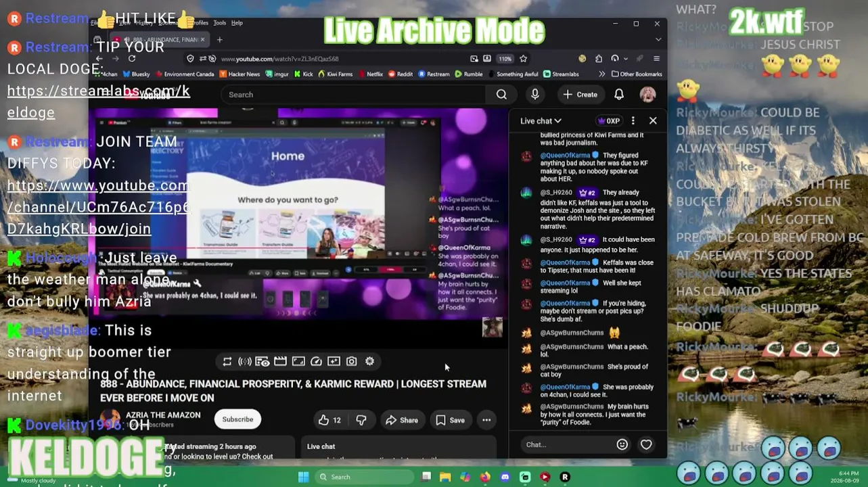Viewport: 868px width, 487px height.
Task: Click the playback speed gauge icon under the video
Action: (316, 361)
